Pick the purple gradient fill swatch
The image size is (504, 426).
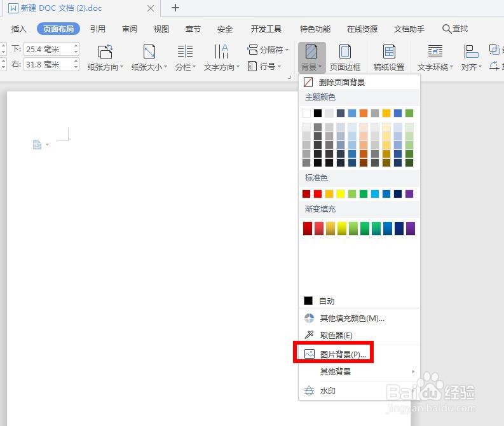click(411, 228)
